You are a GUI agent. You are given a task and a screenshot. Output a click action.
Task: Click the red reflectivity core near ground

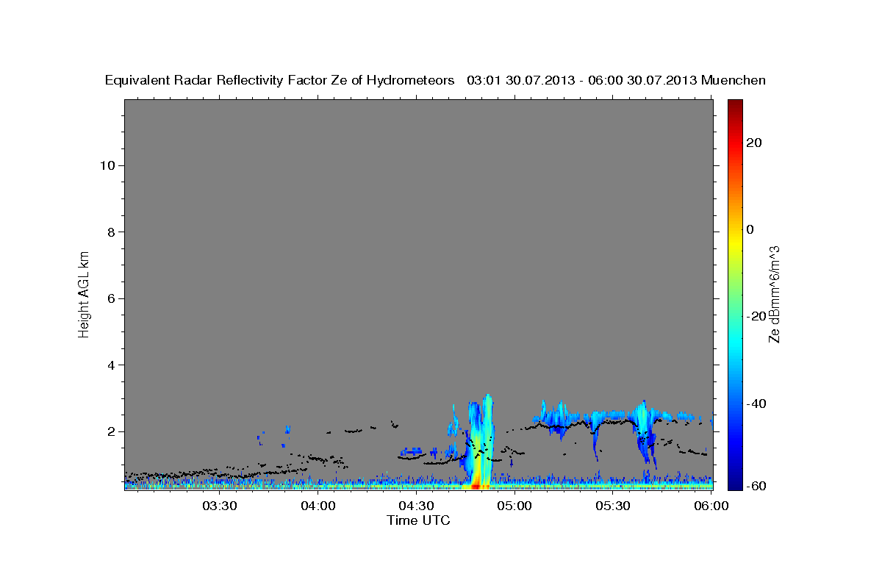coord(476,486)
